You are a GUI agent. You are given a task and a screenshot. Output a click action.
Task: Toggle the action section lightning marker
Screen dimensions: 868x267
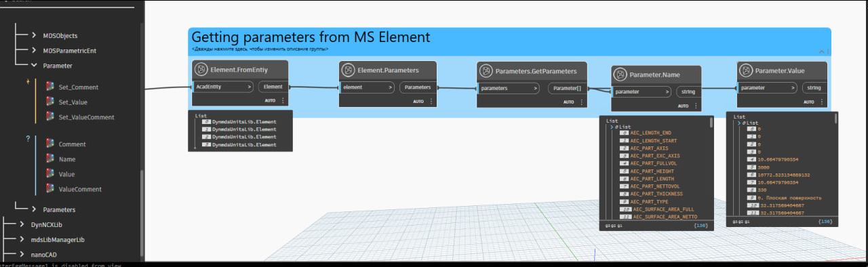point(28,82)
